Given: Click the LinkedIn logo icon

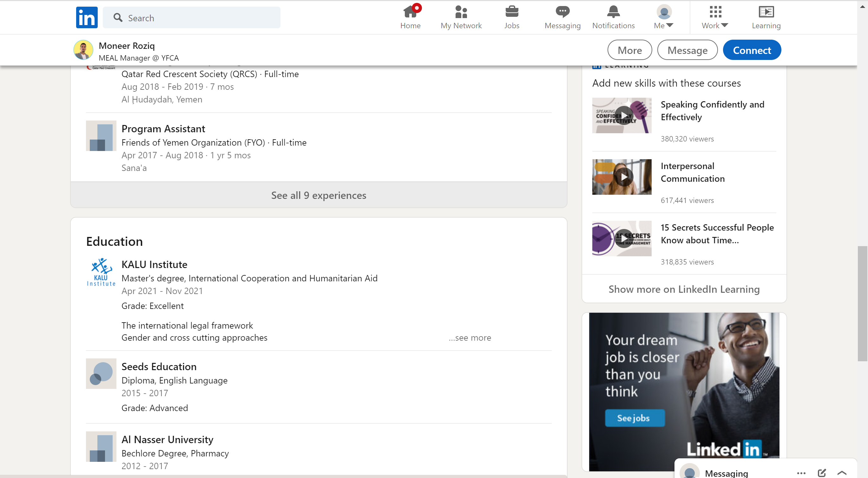Looking at the screenshot, I should click(x=87, y=17).
